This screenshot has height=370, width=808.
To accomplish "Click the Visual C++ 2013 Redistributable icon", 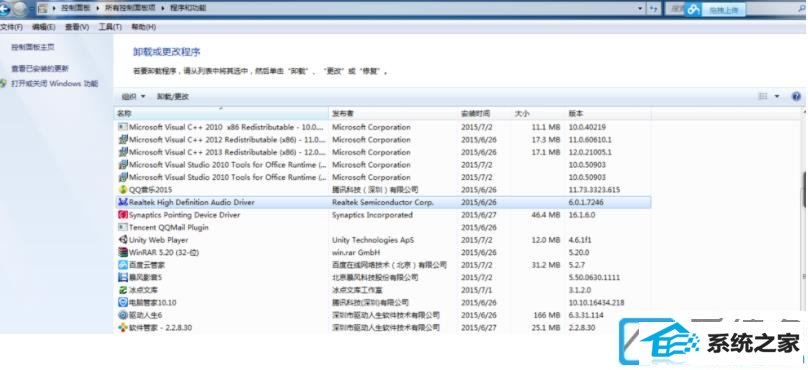I will click(x=123, y=152).
